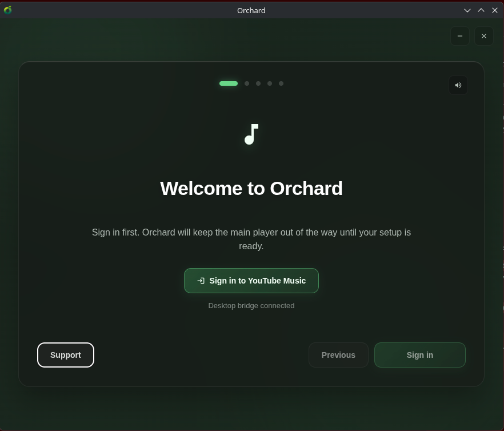The image size is (504, 431).
Task: Minimize window using title bar down chevron
Action: [467, 10]
